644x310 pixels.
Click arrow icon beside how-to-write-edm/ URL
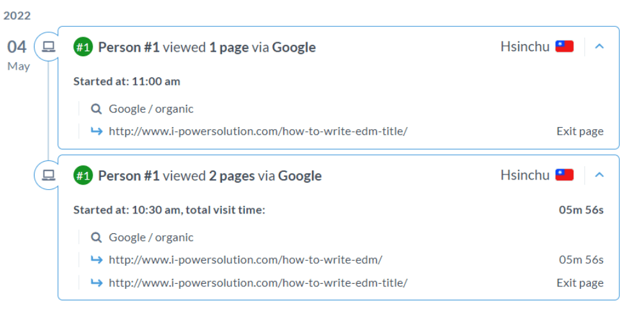pos(97,260)
